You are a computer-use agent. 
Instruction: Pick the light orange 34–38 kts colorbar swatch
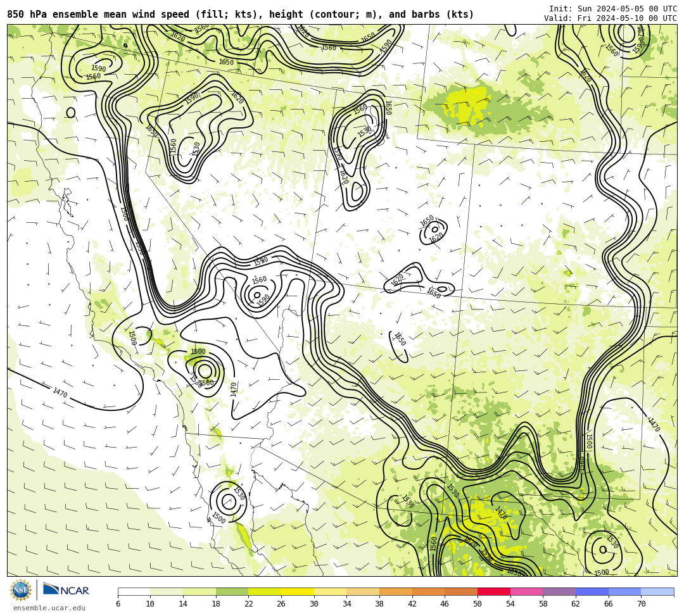point(363,591)
